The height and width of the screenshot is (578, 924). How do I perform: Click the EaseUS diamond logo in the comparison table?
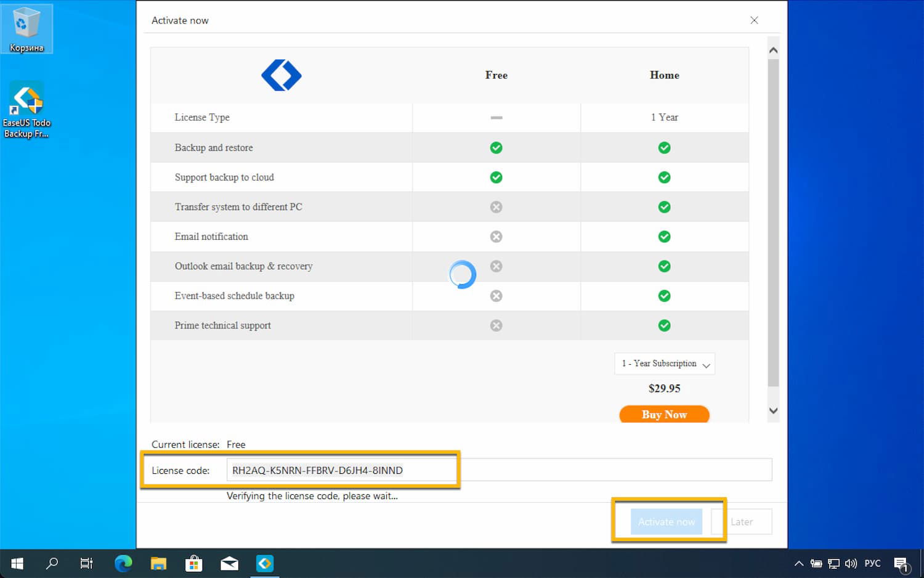pos(282,75)
